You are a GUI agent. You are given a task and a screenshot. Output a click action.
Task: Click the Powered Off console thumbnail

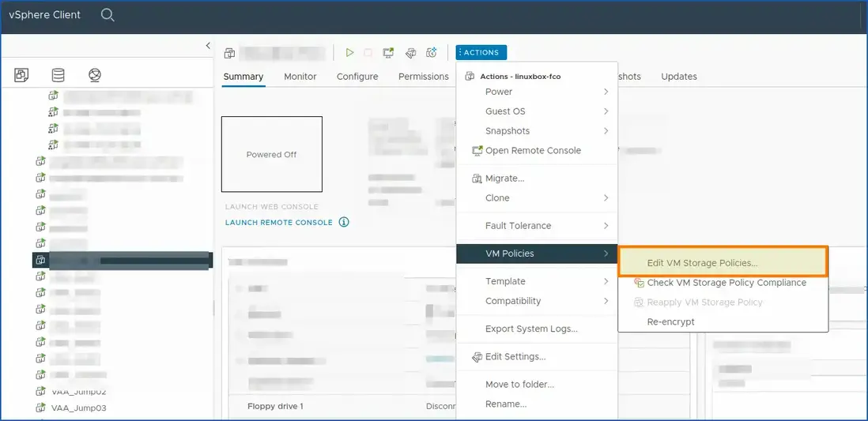[271, 154]
